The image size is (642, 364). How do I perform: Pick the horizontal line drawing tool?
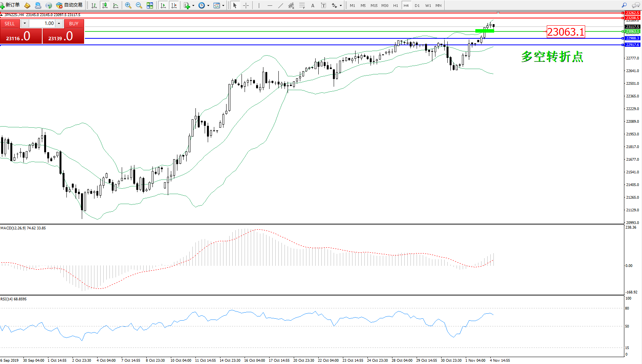click(x=270, y=5)
